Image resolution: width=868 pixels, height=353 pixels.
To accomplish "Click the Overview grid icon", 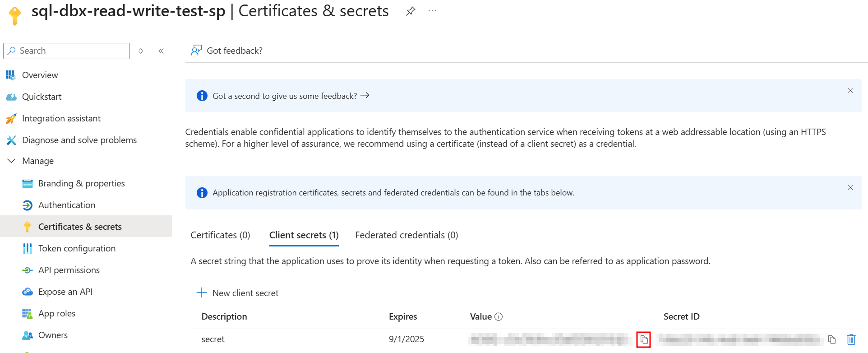I will 11,75.
